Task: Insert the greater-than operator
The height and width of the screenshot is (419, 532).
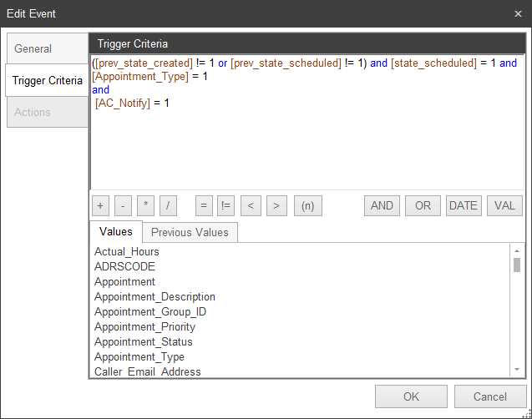Action: (x=276, y=205)
